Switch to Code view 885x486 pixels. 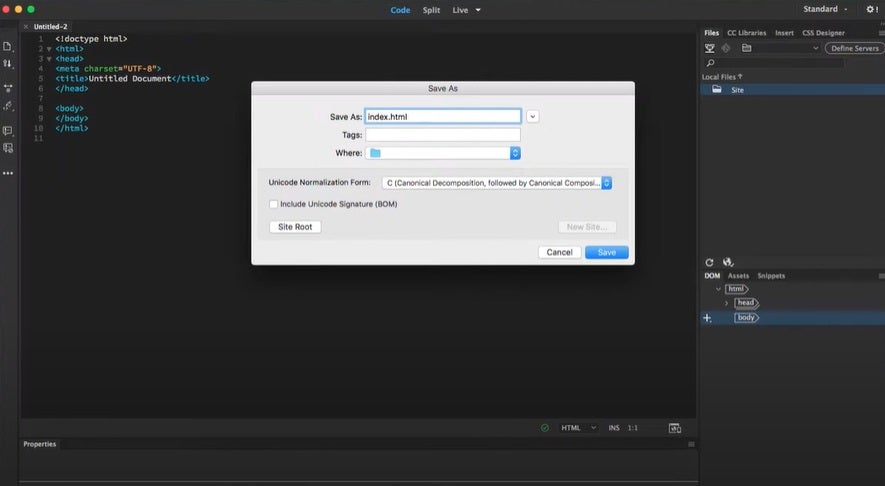400,10
